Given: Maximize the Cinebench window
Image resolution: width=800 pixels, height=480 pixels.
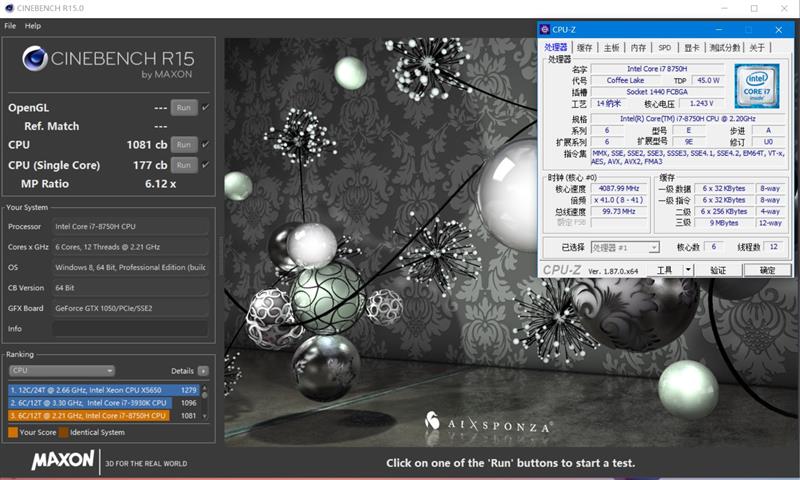Looking at the screenshot, I should point(754,8).
